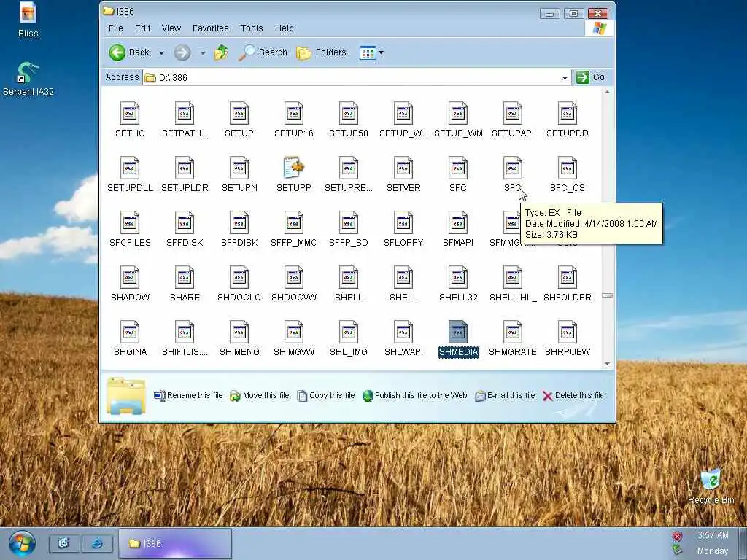Image resolution: width=747 pixels, height=560 pixels.
Task: Go up one folder level
Action: 220,52
